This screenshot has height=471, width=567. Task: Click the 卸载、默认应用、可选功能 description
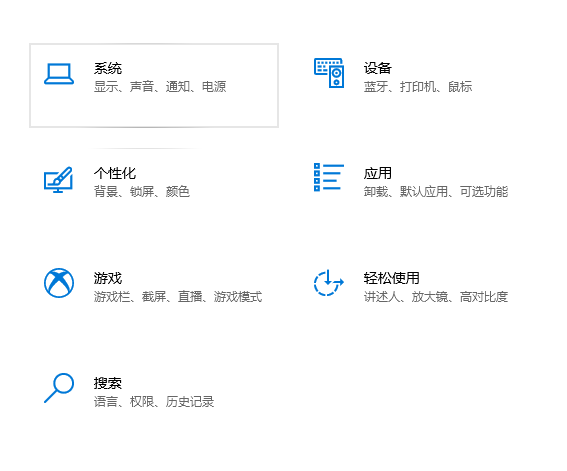(x=436, y=191)
